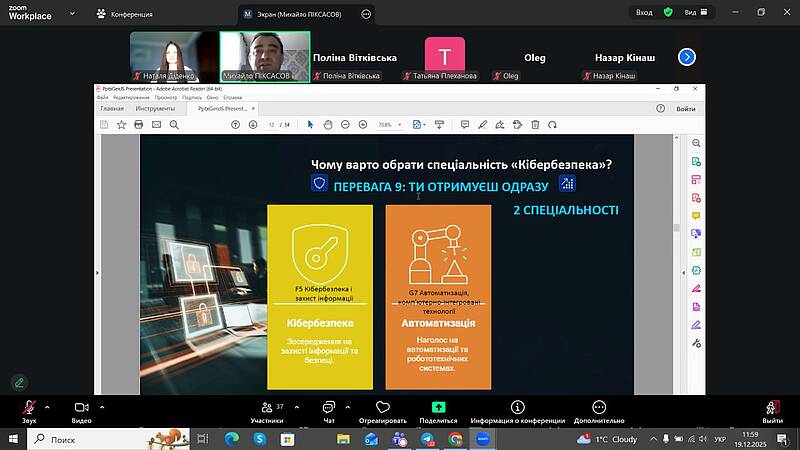800x450 pixels.
Task: Click Наталя Діденко's video thumbnail
Action: tap(176, 56)
